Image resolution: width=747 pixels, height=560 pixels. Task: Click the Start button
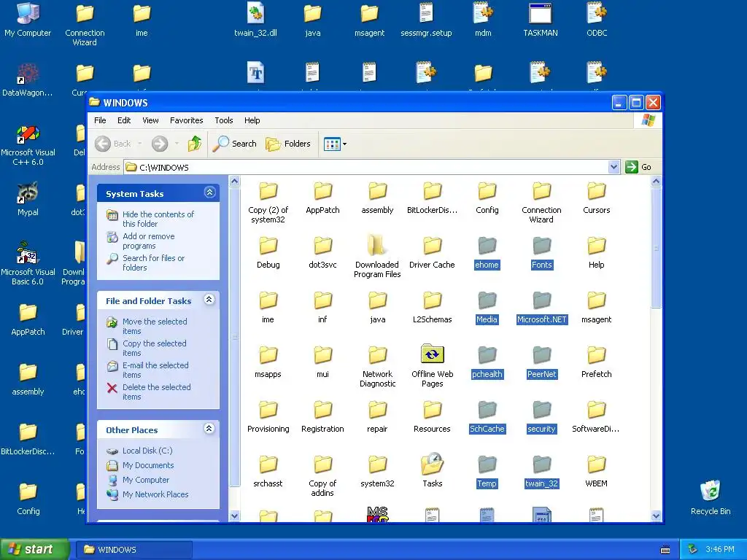point(34,549)
